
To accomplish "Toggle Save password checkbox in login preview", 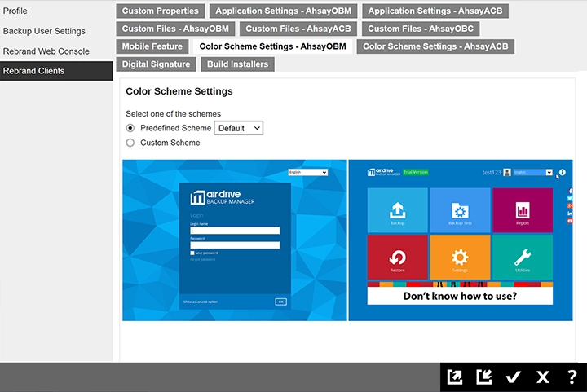I will (192, 253).
